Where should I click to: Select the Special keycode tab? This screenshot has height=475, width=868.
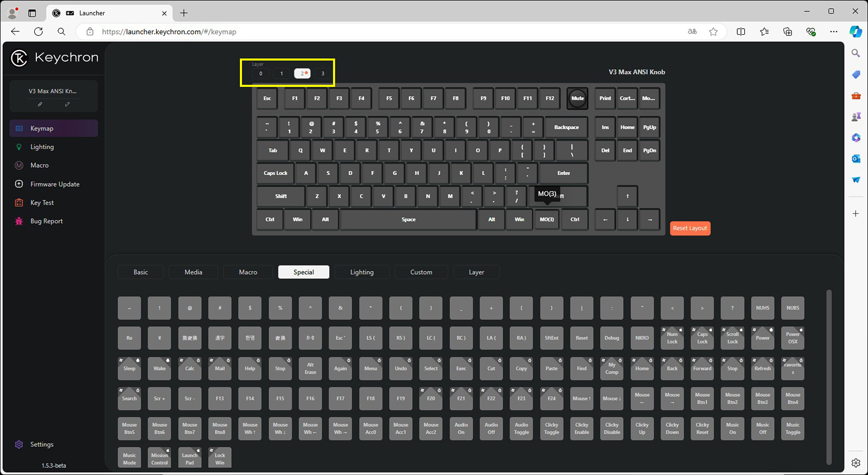pos(304,272)
